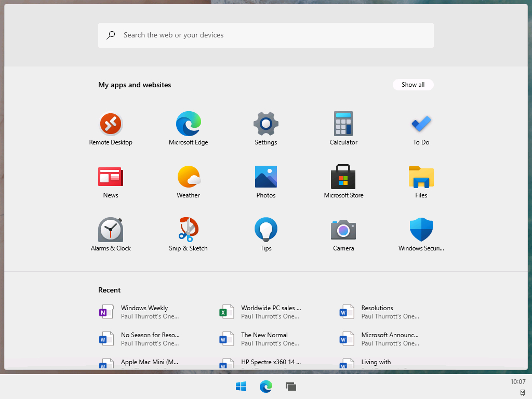Click the search magnifier icon
532x399 pixels.
pos(111,35)
